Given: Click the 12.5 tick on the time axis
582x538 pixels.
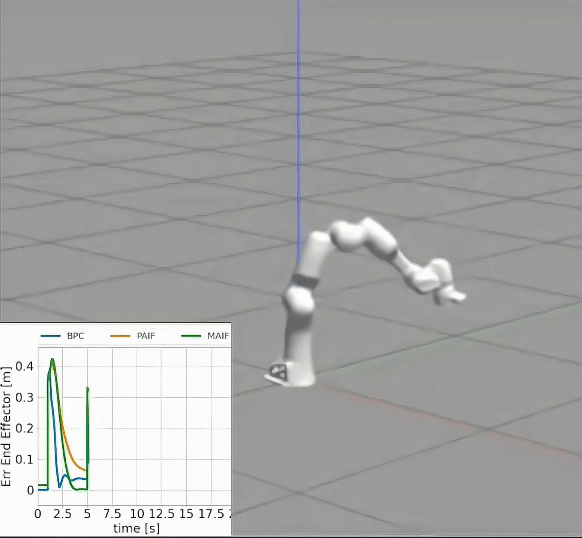Looking at the screenshot, I should tap(162, 514).
